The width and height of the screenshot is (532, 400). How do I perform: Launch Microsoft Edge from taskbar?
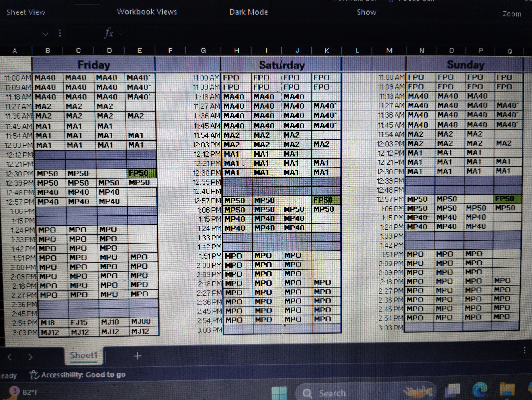pos(480,390)
